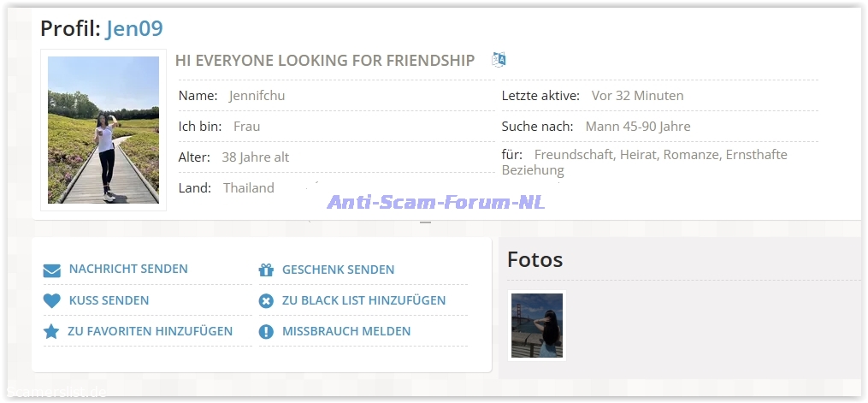868x403 pixels.
Task: Click the exclamation mark report icon
Action: point(266,332)
